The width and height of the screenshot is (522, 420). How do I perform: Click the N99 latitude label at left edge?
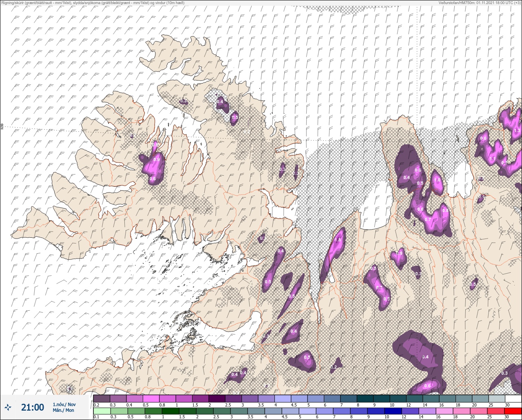click(x=2, y=127)
